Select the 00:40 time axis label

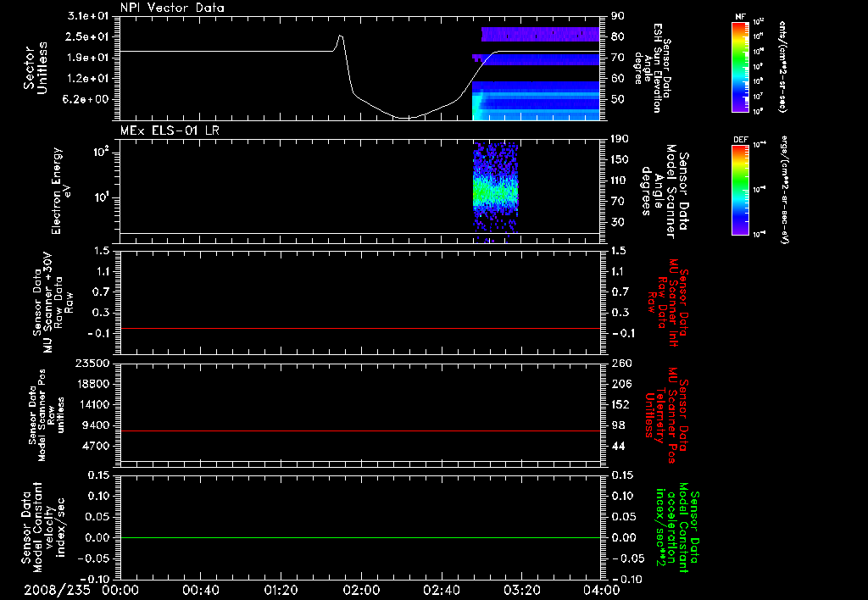(200, 590)
